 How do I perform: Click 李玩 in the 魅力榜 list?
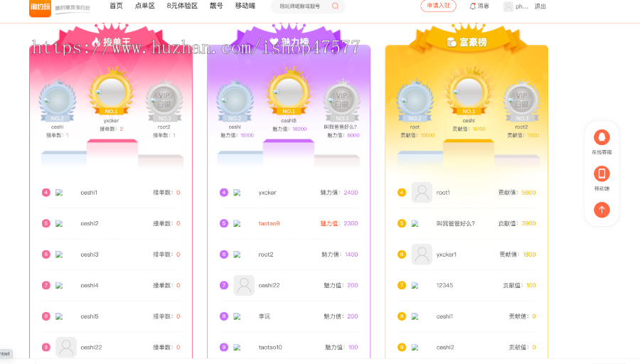264,316
